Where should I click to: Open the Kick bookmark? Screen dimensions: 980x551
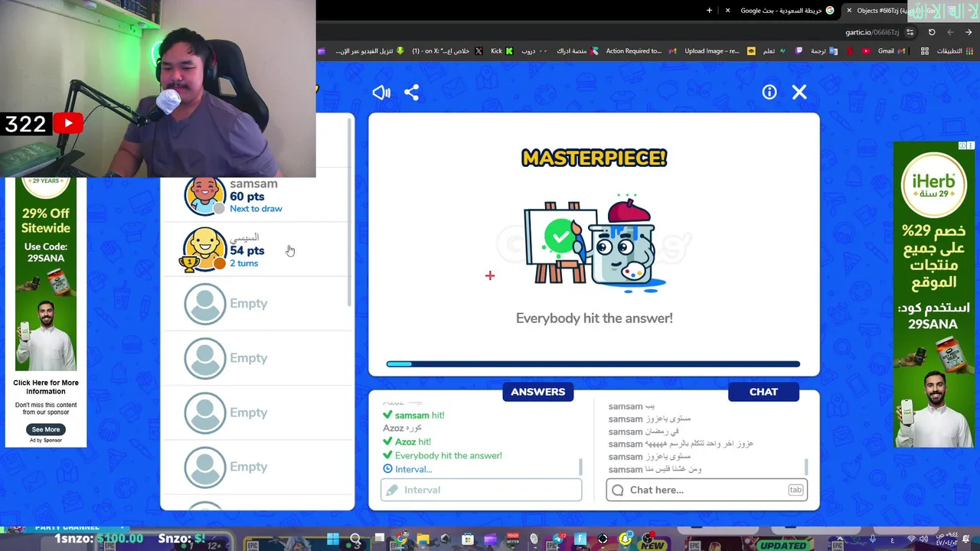(x=502, y=51)
